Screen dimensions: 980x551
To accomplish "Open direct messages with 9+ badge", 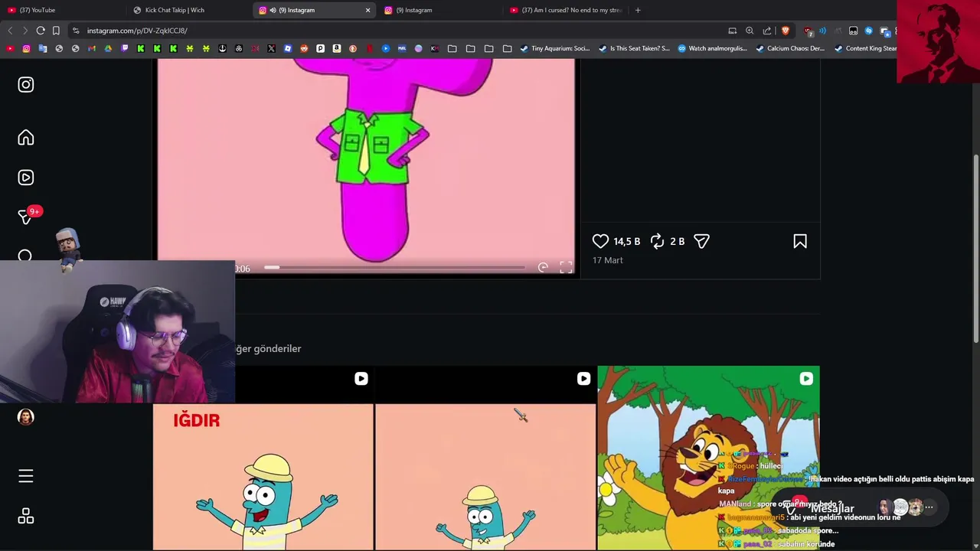I will pos(26,217).
